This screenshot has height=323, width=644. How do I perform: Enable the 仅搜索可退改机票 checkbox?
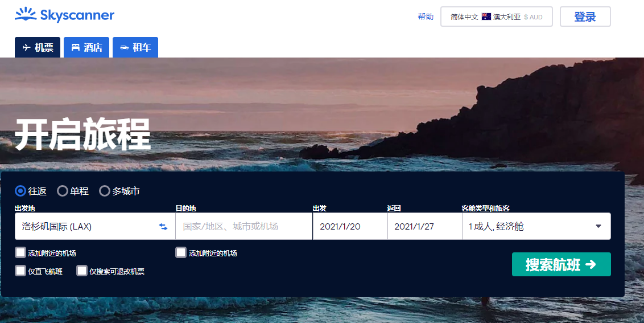click(82, 271)
